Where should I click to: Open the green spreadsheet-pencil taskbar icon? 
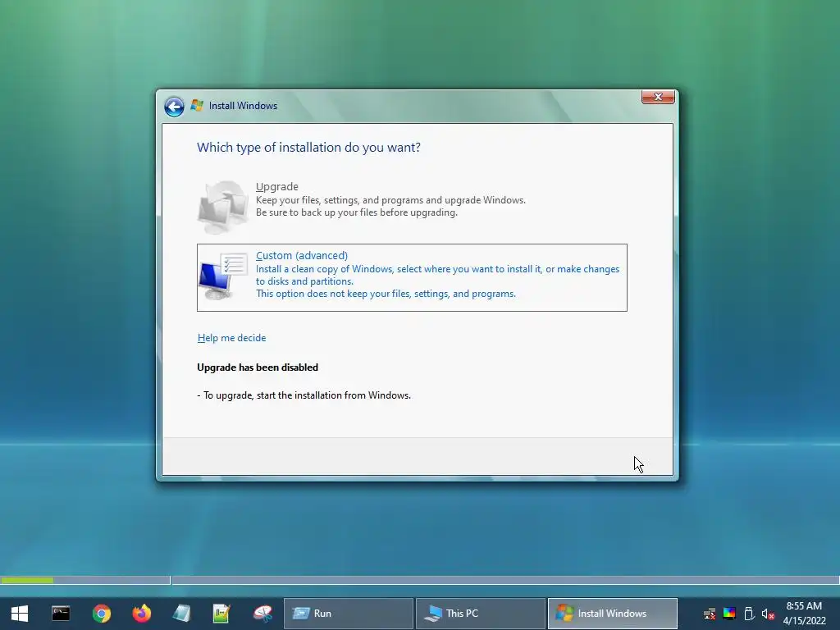point(221,614)
